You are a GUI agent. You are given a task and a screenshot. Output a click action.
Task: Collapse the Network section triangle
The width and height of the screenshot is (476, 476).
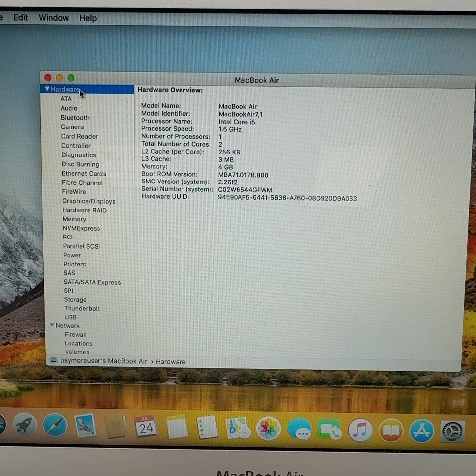52,325
